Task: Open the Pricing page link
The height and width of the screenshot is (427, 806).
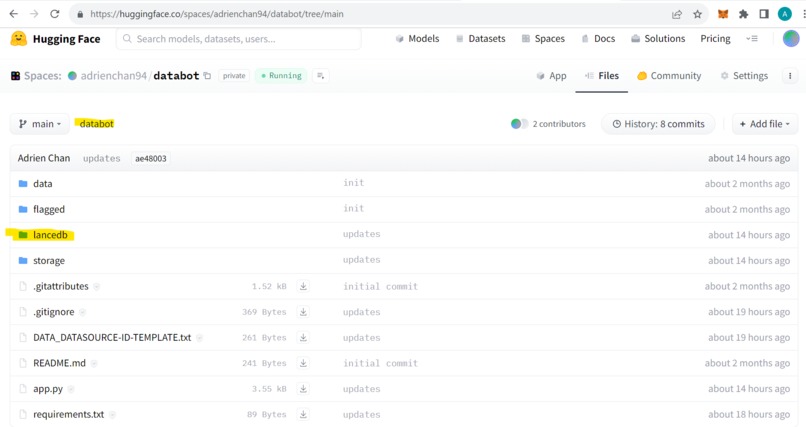Action: tap(715, 39)
